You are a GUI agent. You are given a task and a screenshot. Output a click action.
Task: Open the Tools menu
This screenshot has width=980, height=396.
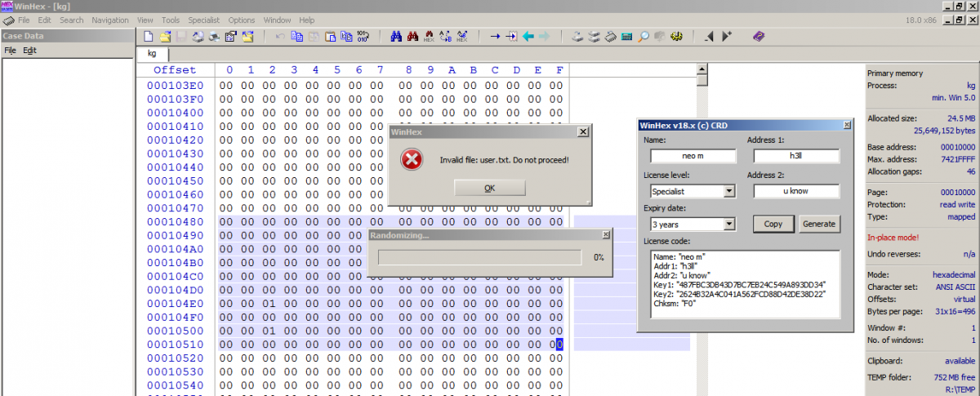click(171, 20)
